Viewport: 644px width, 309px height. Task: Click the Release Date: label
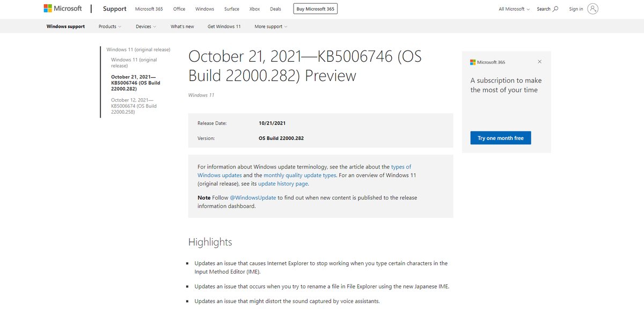(212, 123)
